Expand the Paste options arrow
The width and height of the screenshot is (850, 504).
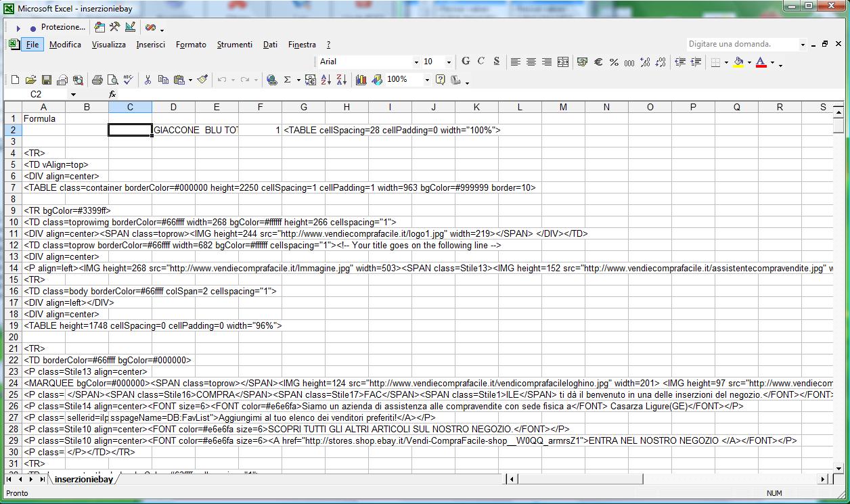pyautogui.click(x=190, y=80)
